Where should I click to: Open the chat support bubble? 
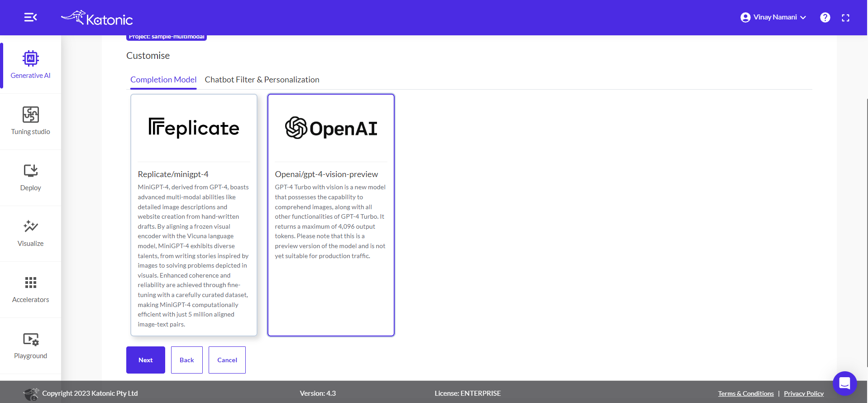tap(844, 383)
